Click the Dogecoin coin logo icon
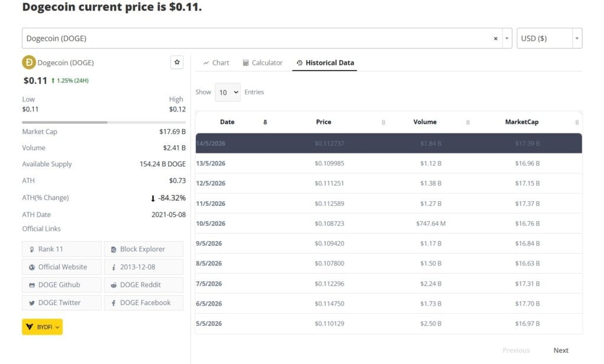The width and height of the screenshot is (604, 364). click(29, 63)
